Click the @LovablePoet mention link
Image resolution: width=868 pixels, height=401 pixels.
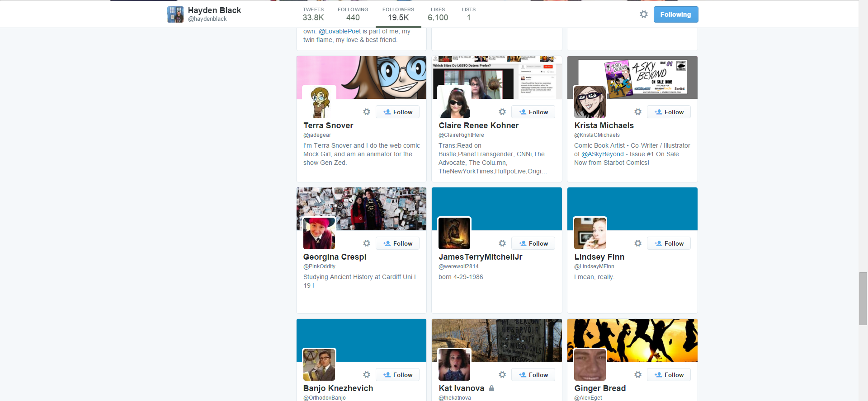point(340,31)
